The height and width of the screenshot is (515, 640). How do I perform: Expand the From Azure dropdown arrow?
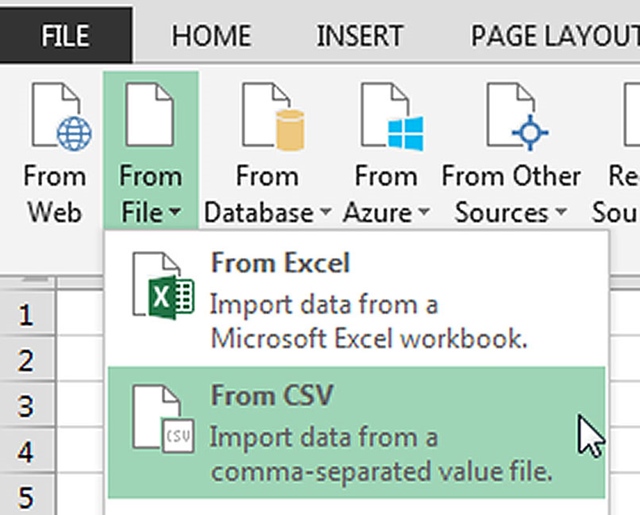click(424, 212)
